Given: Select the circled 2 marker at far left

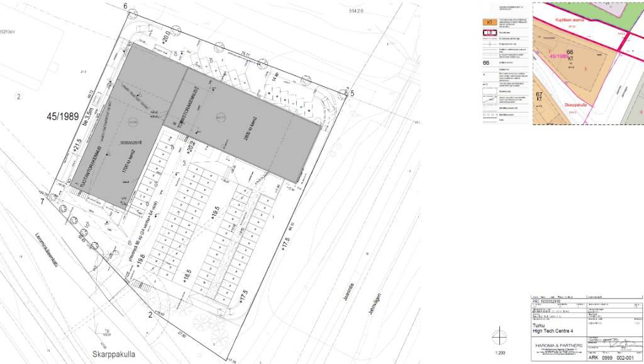Looking at the screenshot, I should pos(19,96).
